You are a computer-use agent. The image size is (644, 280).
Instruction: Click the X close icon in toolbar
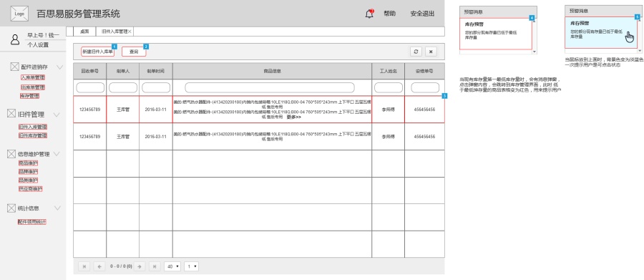point(431,52)
